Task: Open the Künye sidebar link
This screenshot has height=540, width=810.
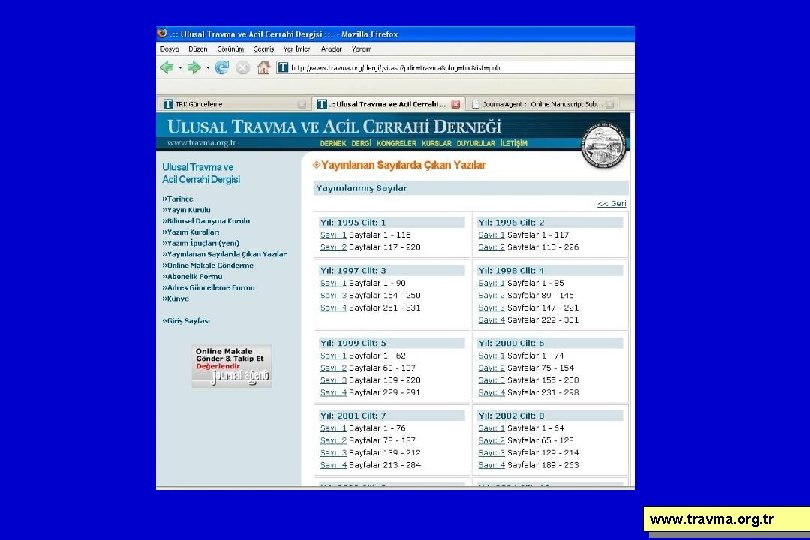Action: tap(176, 299)
